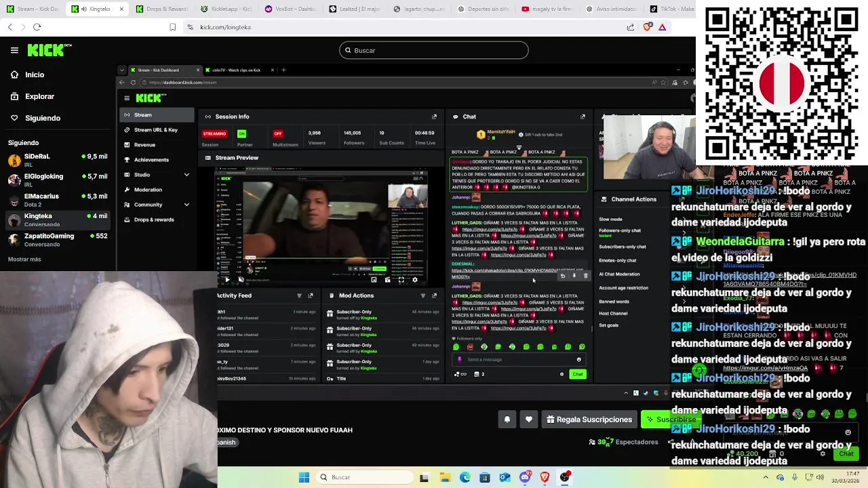The height and width of the screenshot is (488, 868).
Task: Click the green Suscribirse button
Action: (x=671, y=420)
